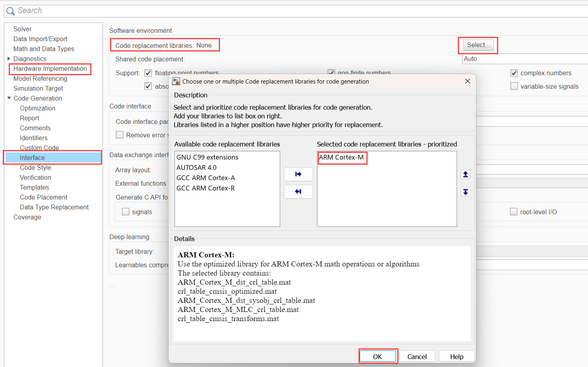The image size is (588, 367).
Task: Click the search magnifier icon
Action: 10,11
